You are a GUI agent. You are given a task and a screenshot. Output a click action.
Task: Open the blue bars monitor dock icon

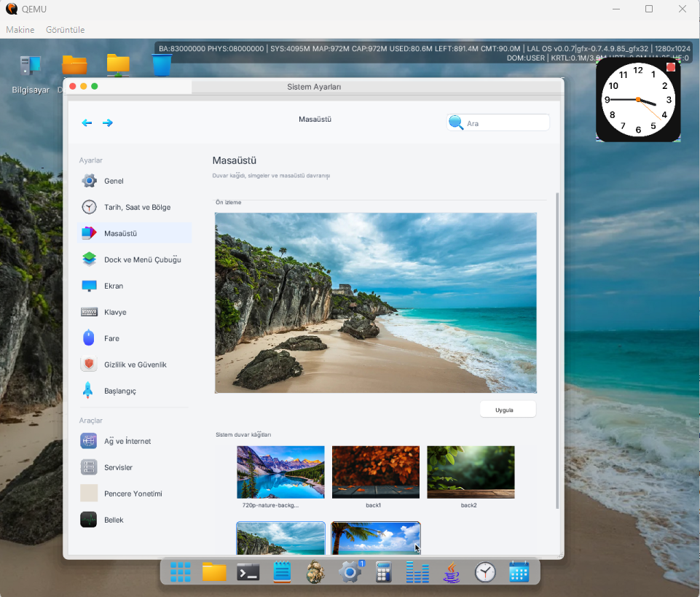[x=417, y=572]
